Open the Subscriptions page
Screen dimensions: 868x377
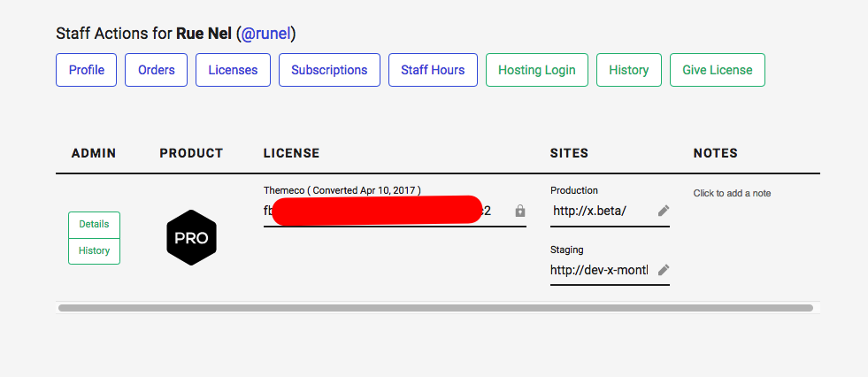[x=329, y=70]
